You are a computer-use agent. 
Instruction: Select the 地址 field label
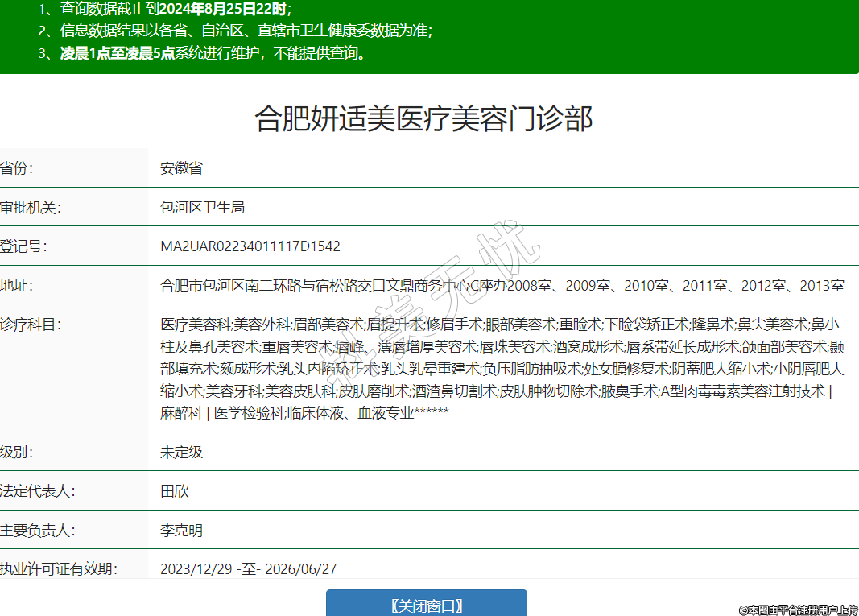pos(18,285)
